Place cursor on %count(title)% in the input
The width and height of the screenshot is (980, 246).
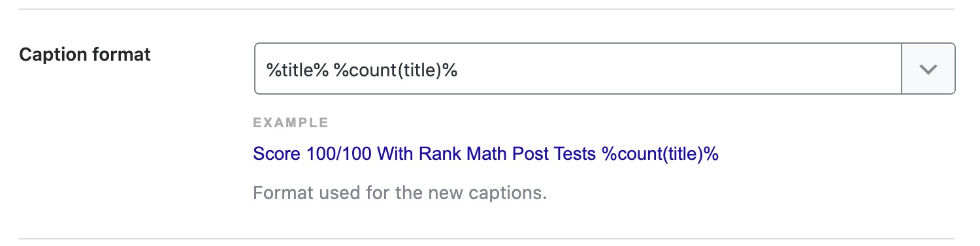pos(395,69)
